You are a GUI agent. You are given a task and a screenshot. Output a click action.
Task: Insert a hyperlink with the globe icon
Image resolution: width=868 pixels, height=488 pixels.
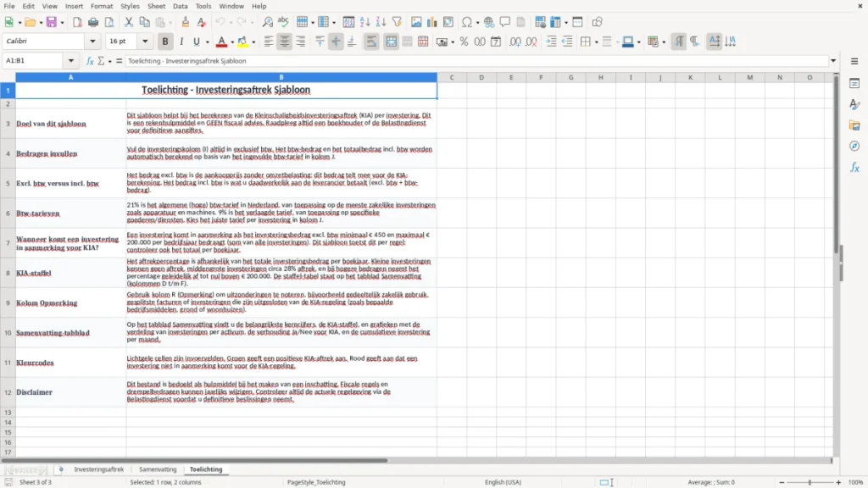489,22
